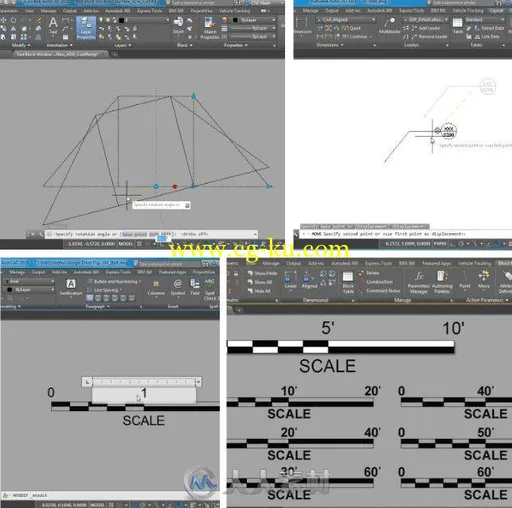Click the rotation angle command line
Viewport: 512px width, 508px height.
click(x=152, y=234)
